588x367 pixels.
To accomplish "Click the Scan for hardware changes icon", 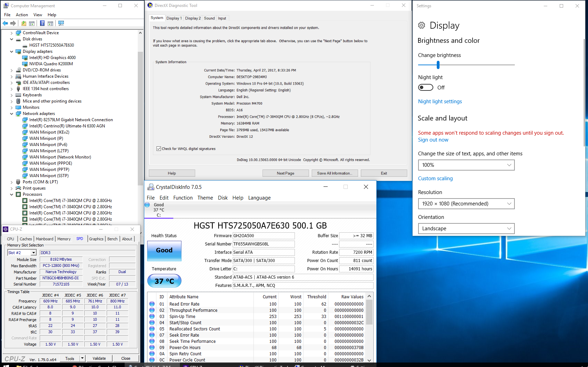I will click(x=61, y=23).
